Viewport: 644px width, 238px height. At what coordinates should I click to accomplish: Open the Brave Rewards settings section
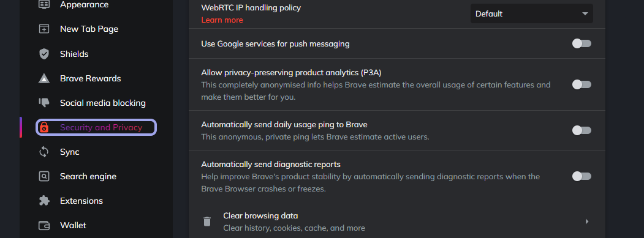coord(90,78)
